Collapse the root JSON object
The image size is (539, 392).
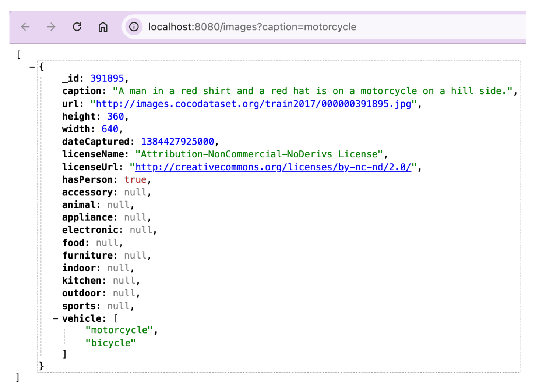coord(32,67)
